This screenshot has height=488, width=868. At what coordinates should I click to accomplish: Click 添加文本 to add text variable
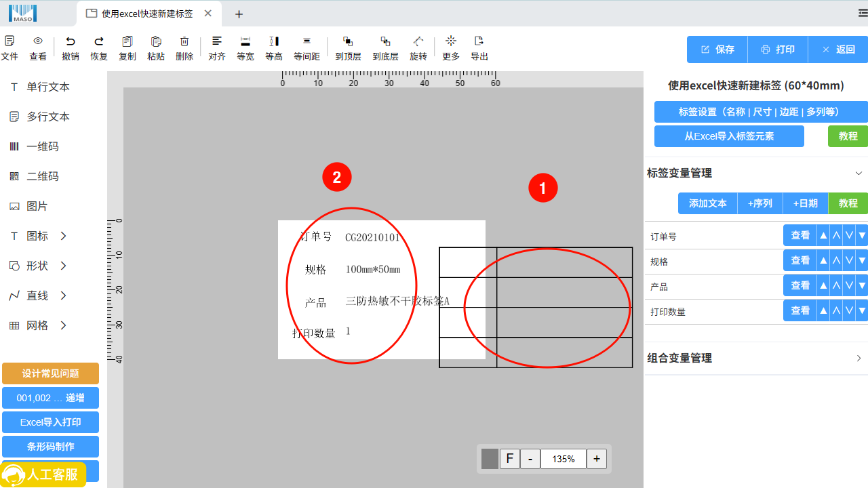point(707,203)
